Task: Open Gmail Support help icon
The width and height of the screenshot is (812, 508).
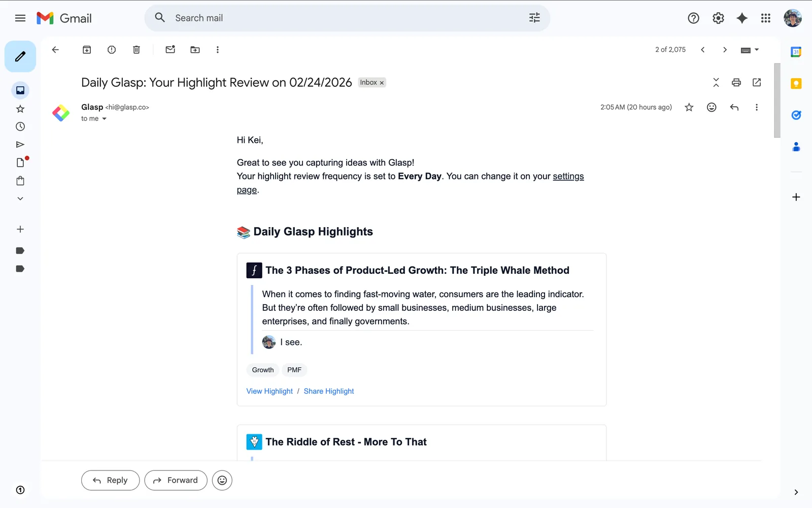Action: click(693, 18)
